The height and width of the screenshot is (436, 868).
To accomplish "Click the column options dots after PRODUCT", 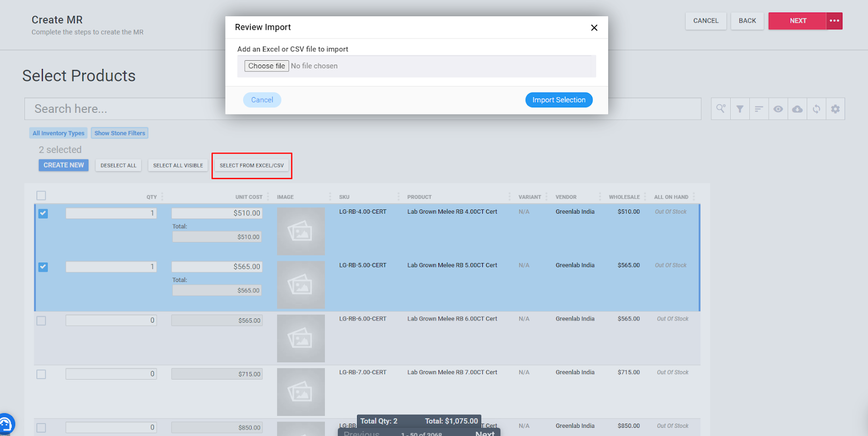I will point(509,197).
